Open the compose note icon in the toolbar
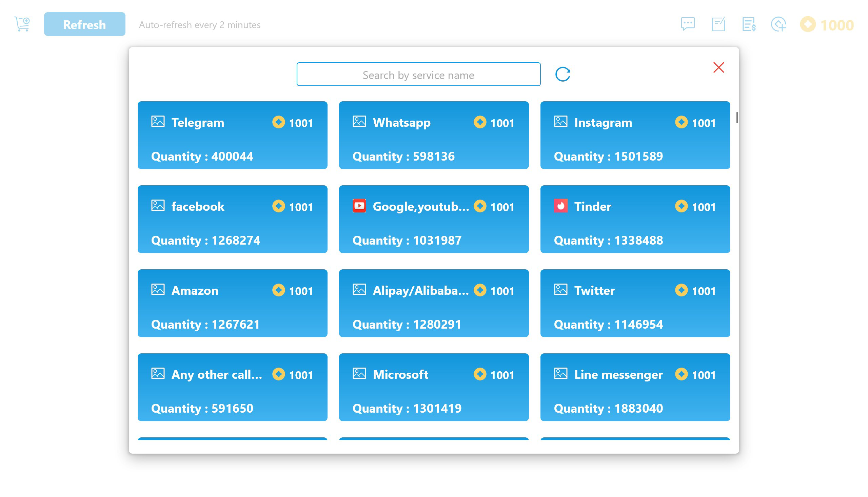 pos(718,24)
